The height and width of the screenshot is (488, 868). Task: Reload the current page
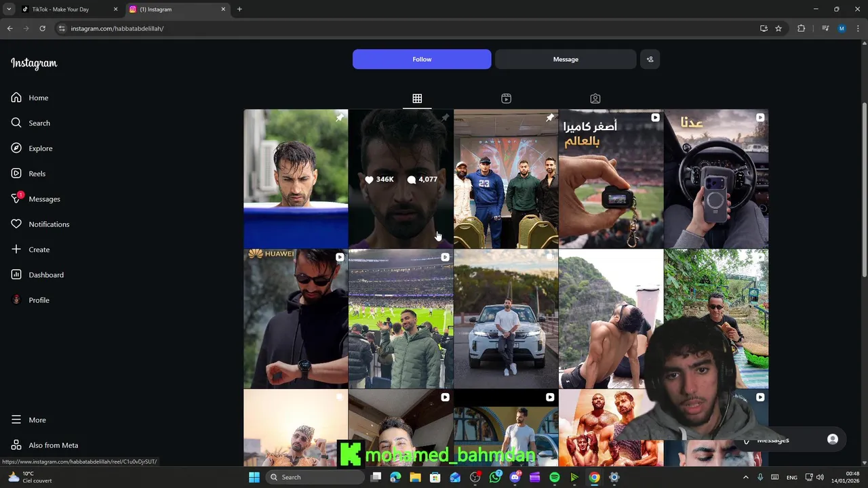(x=42, y=28)
